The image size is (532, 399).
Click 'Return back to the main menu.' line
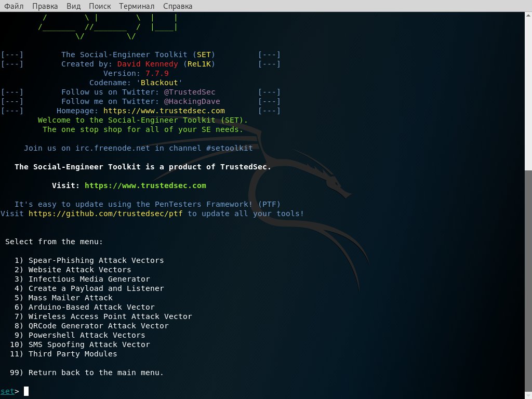(87, 373)
